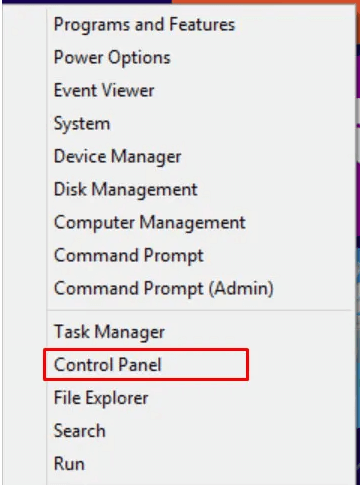Pick the elevated admin Command Prompt option
Screen dimensions: 360x491
[164, 289]
